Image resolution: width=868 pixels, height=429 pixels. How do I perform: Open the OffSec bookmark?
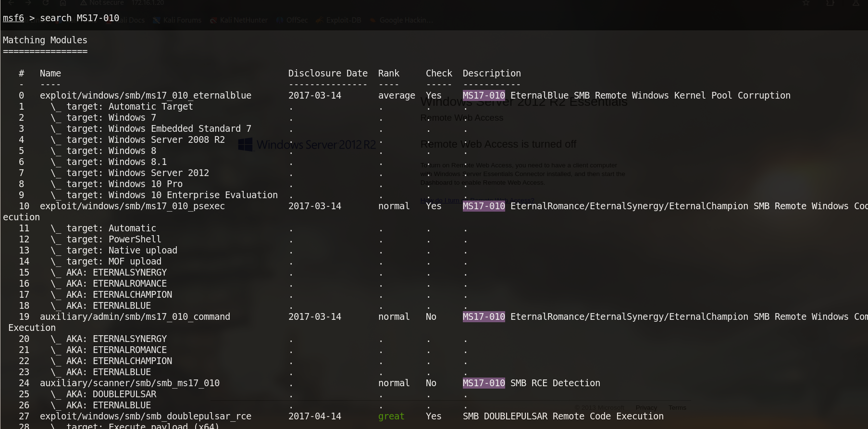(x=292, y=20)
